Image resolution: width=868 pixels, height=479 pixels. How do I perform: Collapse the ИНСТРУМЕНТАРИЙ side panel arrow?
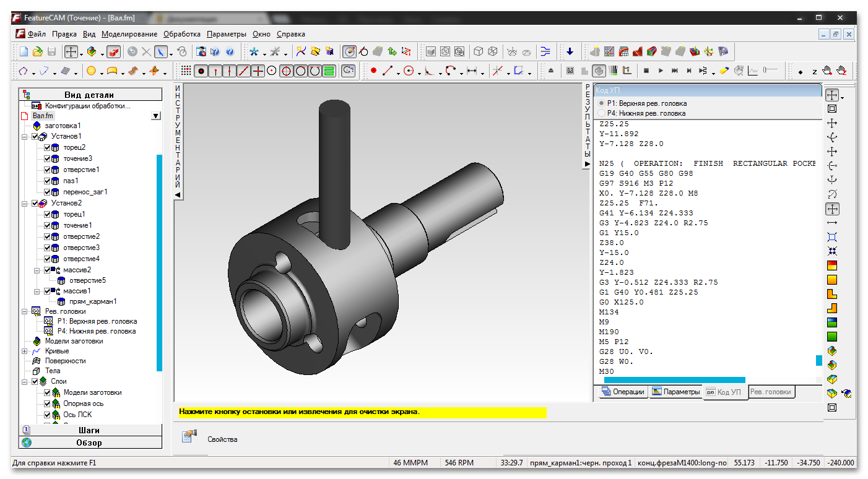[178, 194]
